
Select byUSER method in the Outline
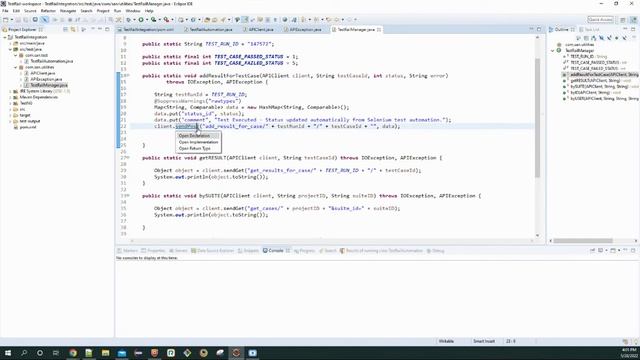(604, 98)
